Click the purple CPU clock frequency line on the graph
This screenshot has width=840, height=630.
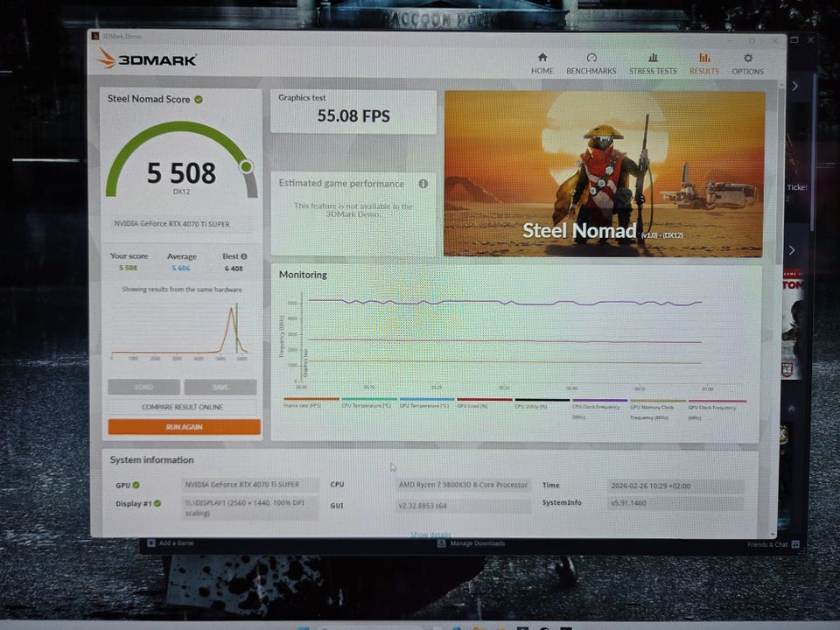tap(505, 303)
